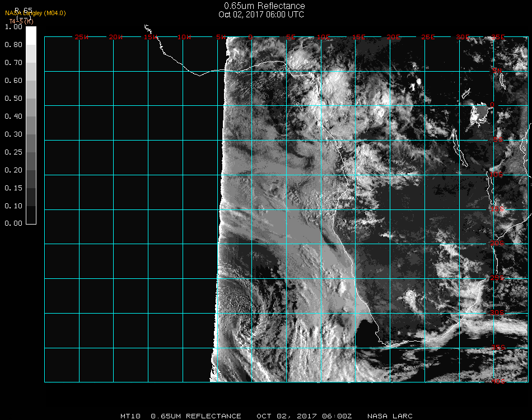Click the 10S latitude label
The height and width of the screenshot is (420, 532).
pos(496,175)
